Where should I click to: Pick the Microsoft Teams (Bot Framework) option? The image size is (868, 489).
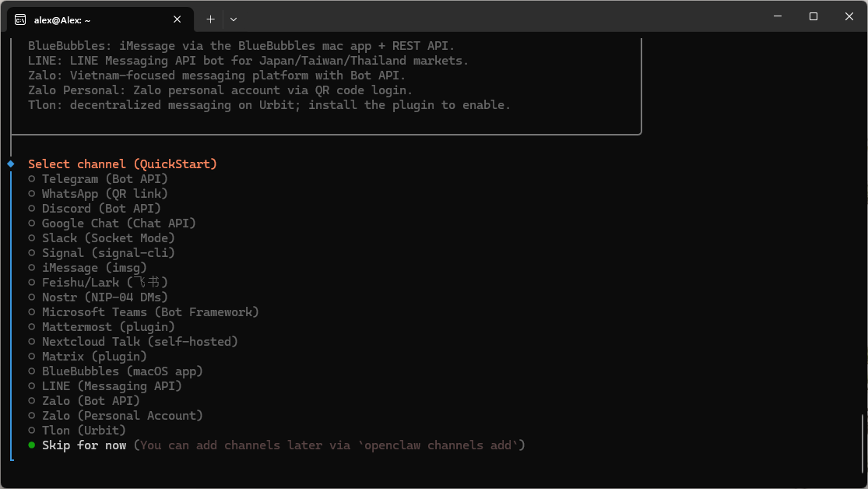[x=32, y=312]
